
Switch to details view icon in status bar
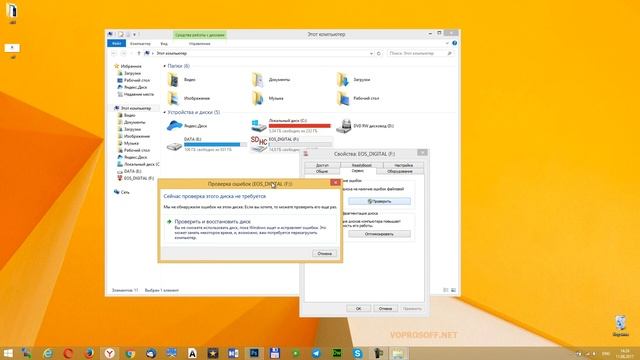[x=446, y=290]
